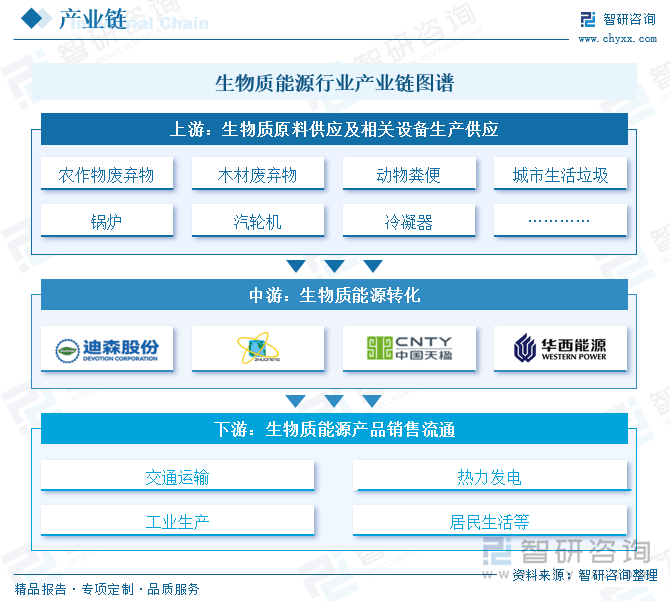Select the 上游 upstream section header
This screenshot has width=670, height=601.
click(x=334, y=129)
